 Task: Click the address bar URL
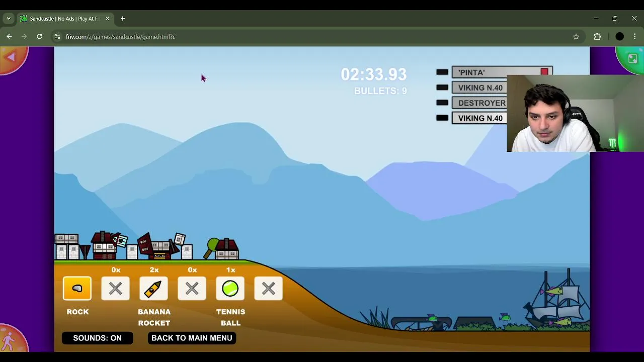point(121,37)
